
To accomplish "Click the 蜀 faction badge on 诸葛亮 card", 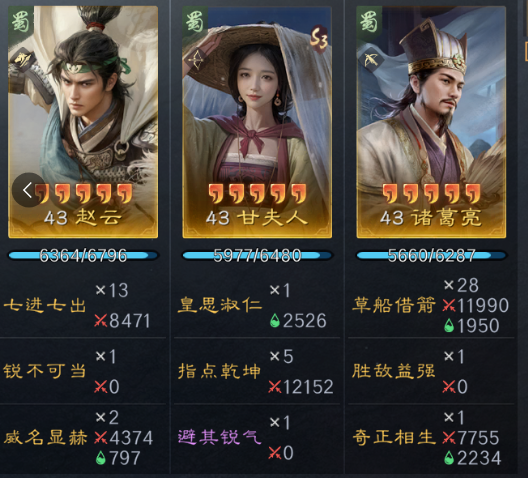I will click(x=369, y=21).
